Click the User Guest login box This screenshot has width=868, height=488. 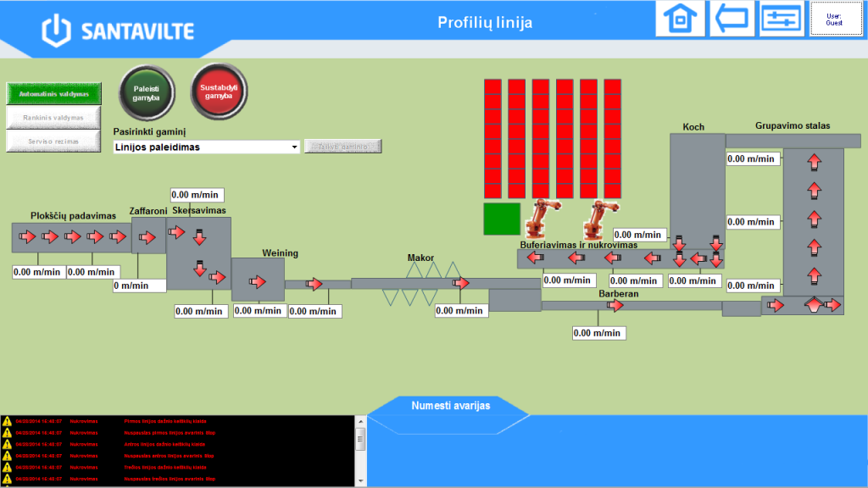point(834,19)
